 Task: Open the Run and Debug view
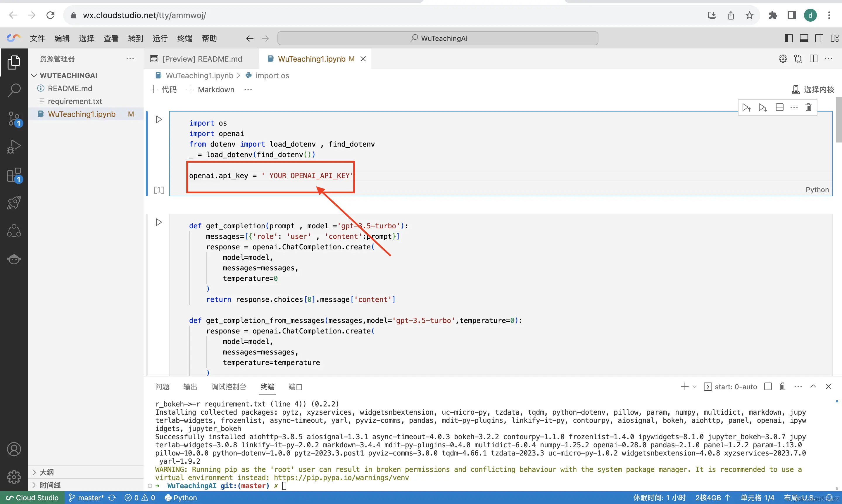click(14, 147)
